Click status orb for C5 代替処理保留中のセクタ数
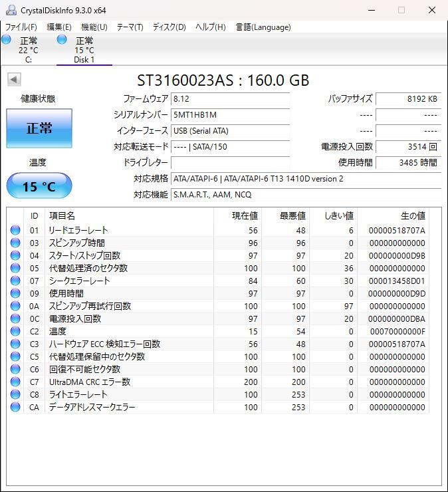448x492 pixels. coord(15,356)
